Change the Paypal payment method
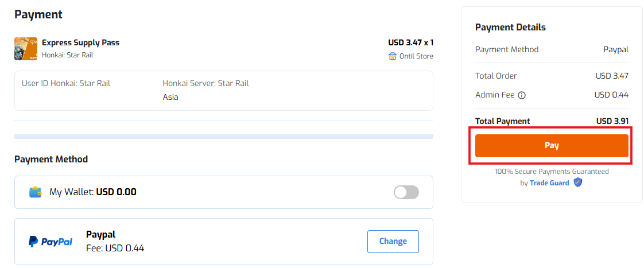This screenshot has height=268, width=644. (393, 242)
